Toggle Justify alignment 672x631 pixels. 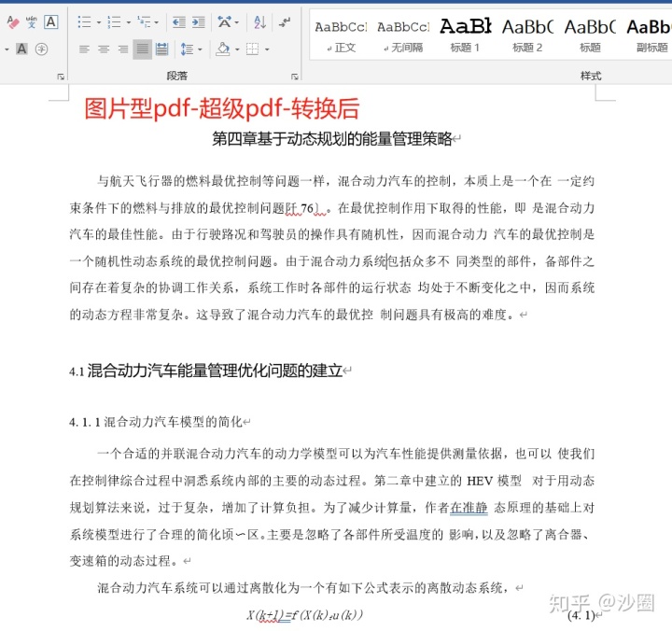point(142,49)
